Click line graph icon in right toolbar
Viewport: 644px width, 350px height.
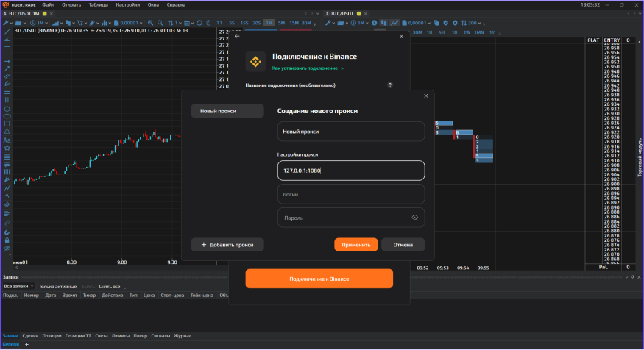[394, 23]
